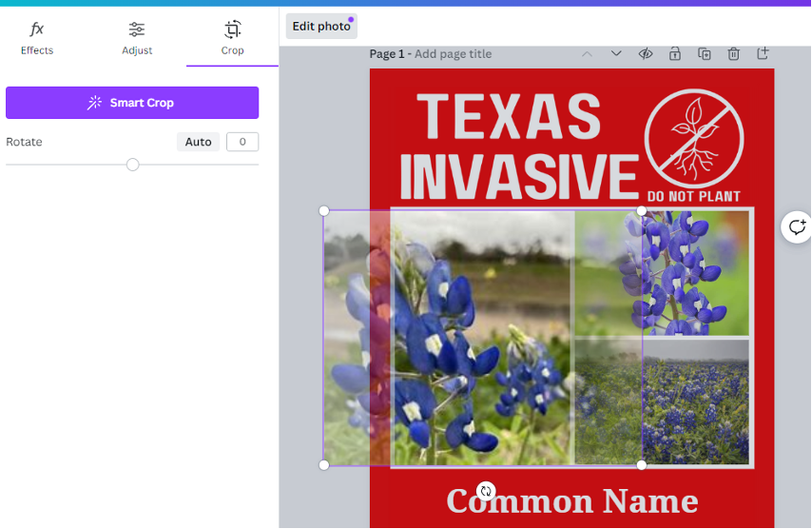Viewport: 812px width, 529px height.
Task: Click the Auto rotate button
Action: (198, 142)
